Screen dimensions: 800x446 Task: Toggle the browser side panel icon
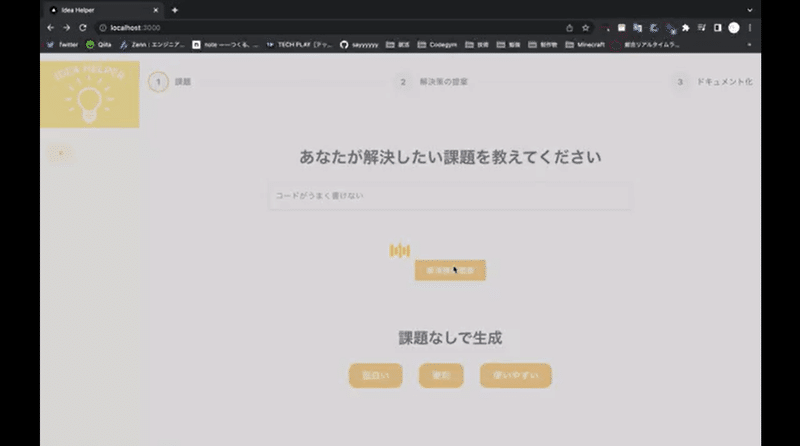pos(717,28)
